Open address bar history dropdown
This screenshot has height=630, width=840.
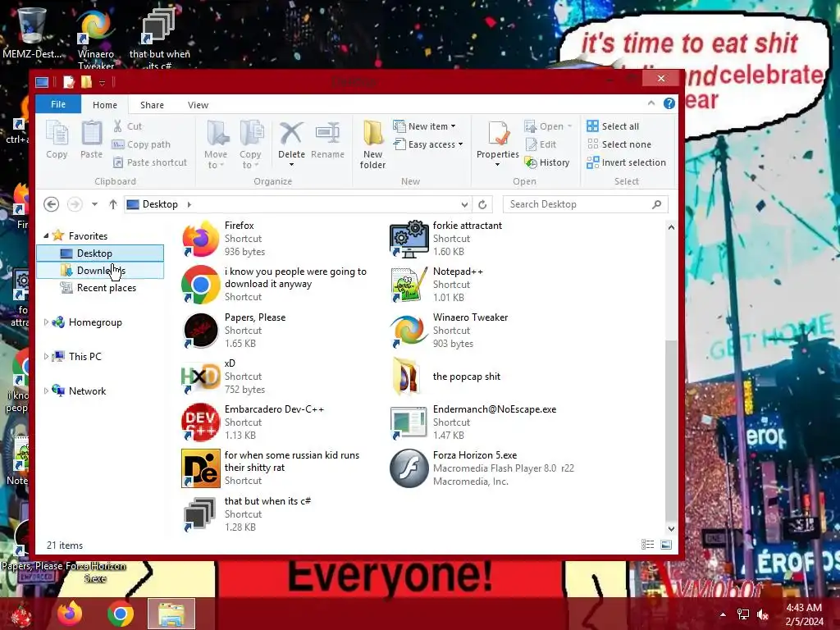464,204
